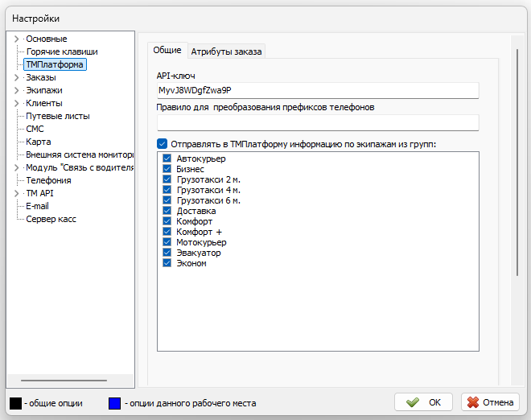Click the black общие опции color square
This screenshot has height=420, width=531.
click(14, 402)
